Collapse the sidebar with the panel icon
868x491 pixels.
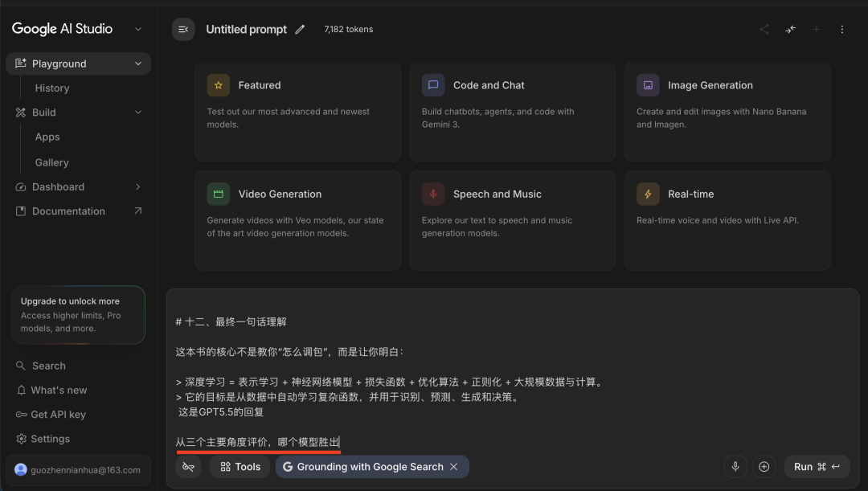click(x=183, y=29)
